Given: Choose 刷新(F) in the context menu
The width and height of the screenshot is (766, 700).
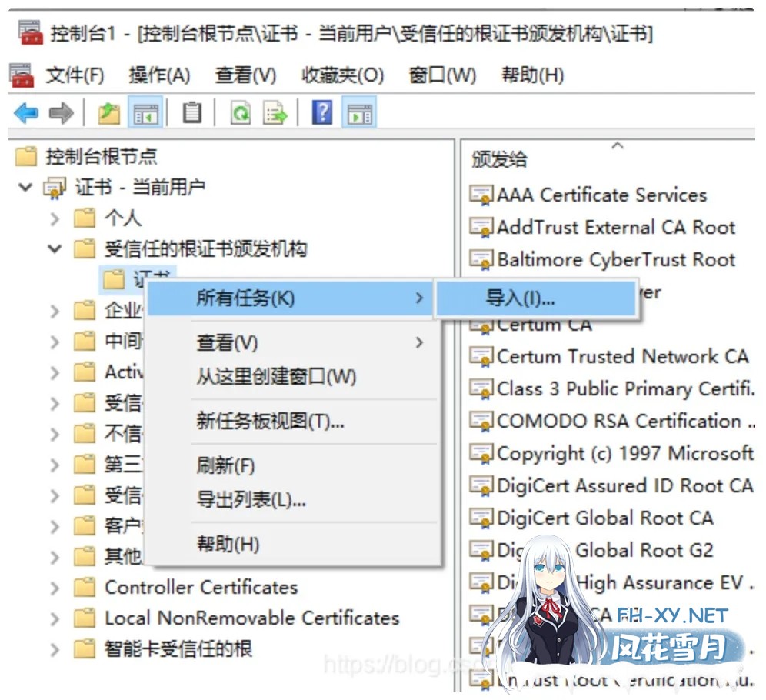Looking at the screenshot, I should 225,465.
